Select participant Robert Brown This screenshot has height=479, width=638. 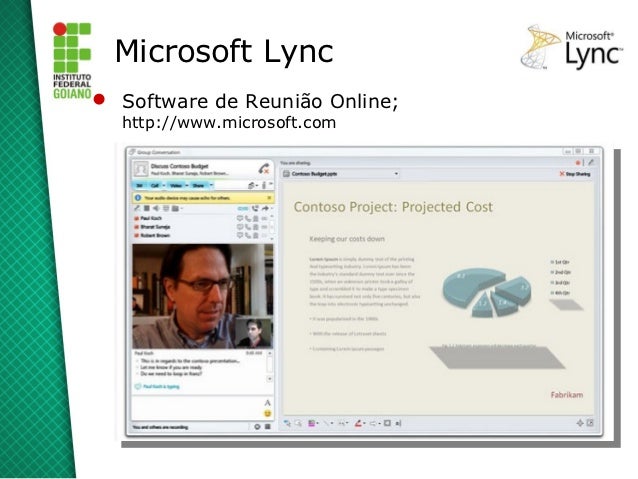click(152, 235)
